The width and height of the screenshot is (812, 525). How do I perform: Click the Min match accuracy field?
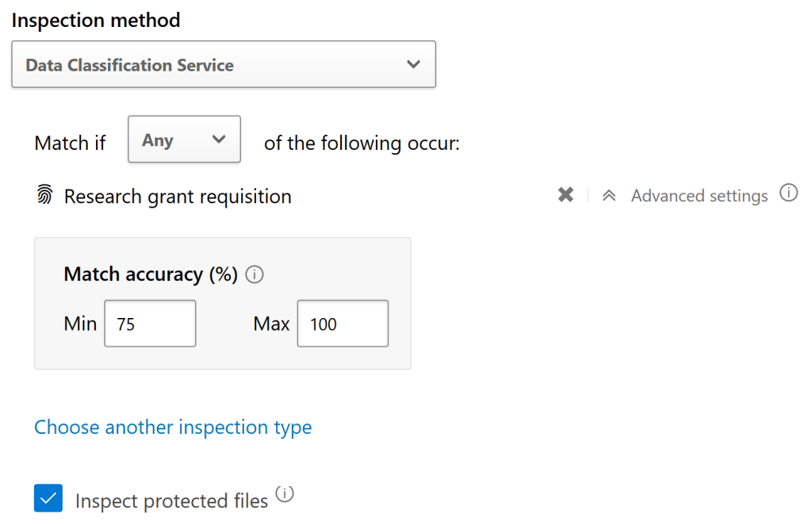pyautogui.click(x=150, y=324)
